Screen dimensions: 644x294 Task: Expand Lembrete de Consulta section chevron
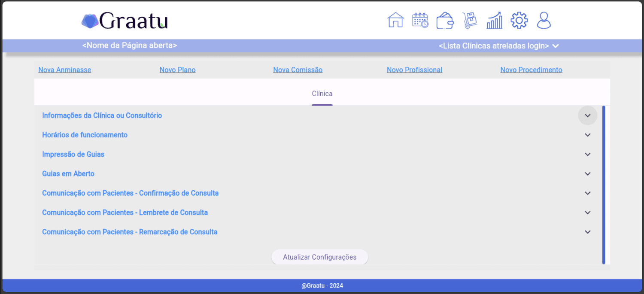point(588,212)
